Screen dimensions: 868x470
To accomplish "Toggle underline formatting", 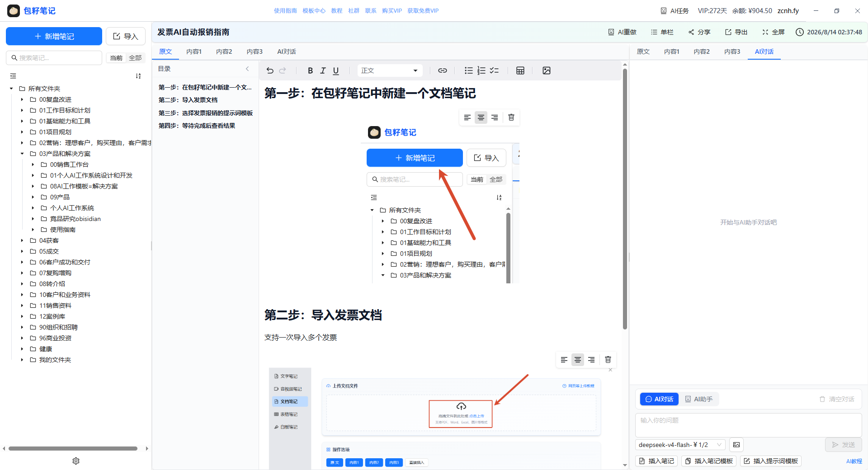I will click(x=336, y=70).
